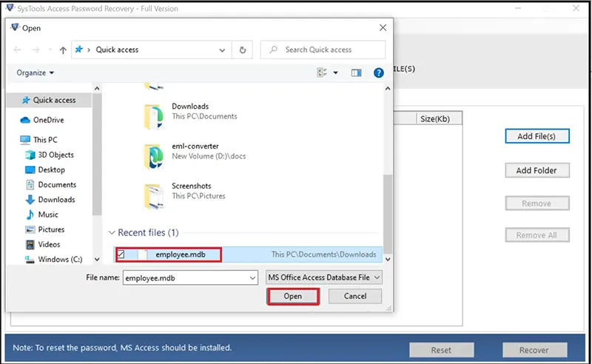Click the SysTools app icon in title bar
Viewport: 592px width, 364px height.
(x=10, y=7)
